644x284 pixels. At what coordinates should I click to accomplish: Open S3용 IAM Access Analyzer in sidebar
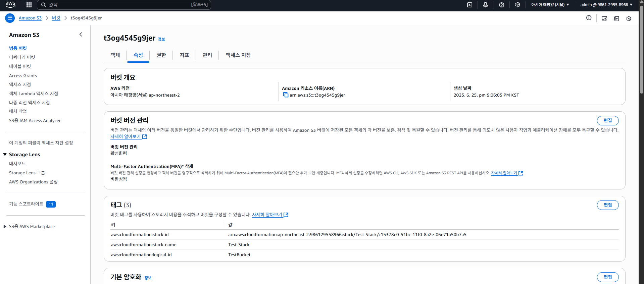(35, 121)
